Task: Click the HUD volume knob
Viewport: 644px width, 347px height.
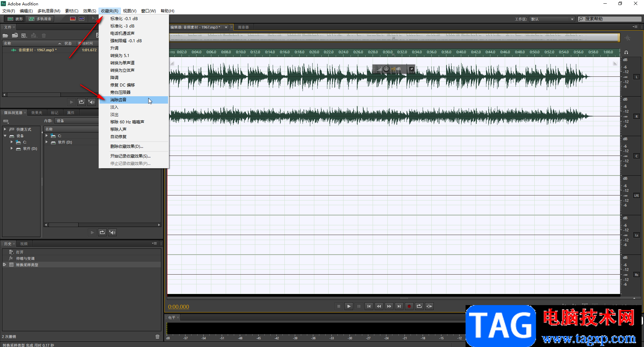Action: pos(386,69)
